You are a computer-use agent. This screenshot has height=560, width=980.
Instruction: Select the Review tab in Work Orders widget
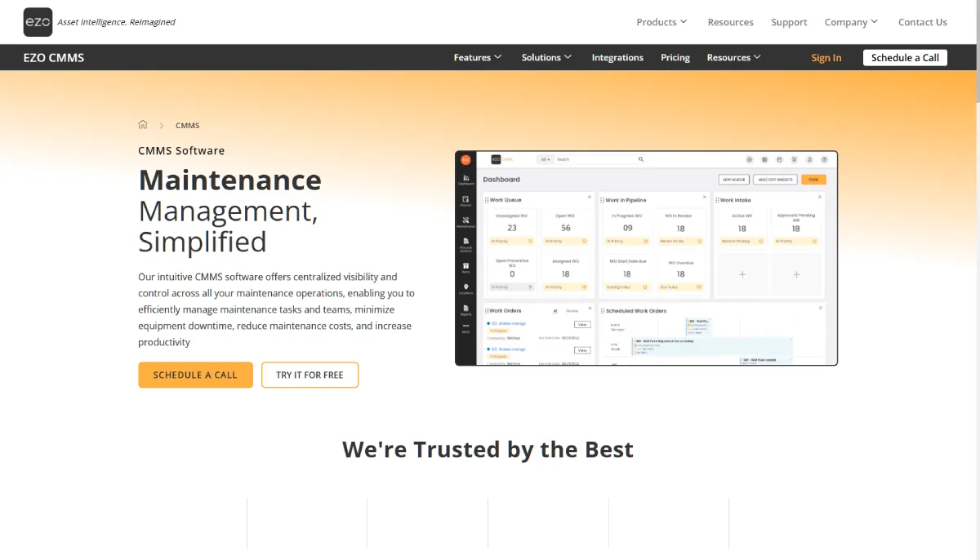pyautogui.click(x=572, y=311)
